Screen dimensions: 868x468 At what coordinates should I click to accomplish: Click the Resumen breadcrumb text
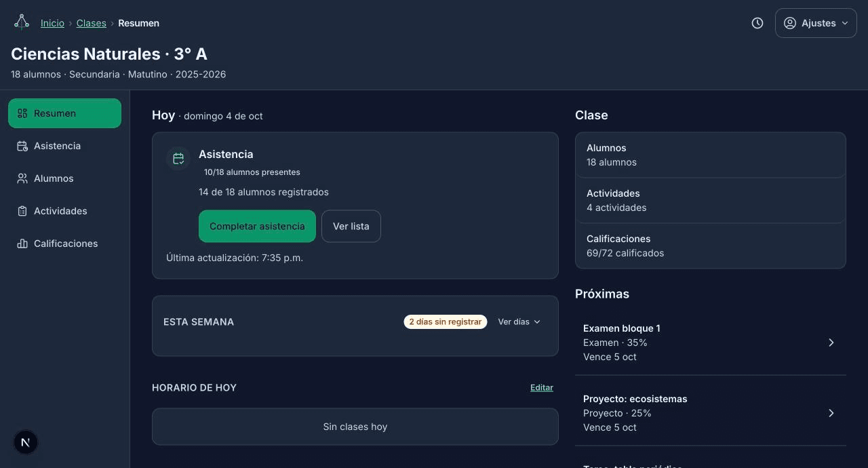click(x=139, y=23)
